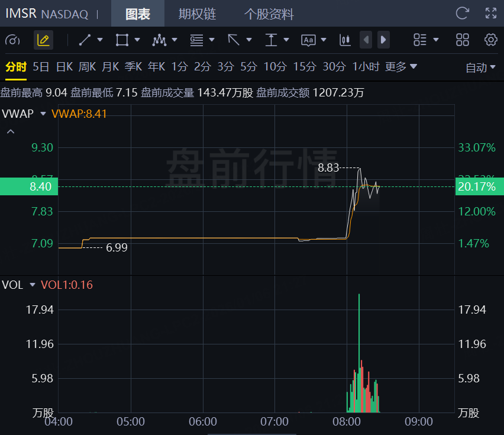This screenshot has width=504, height=435.
Task: Click the 8.40 current price label
Action: 29,186
